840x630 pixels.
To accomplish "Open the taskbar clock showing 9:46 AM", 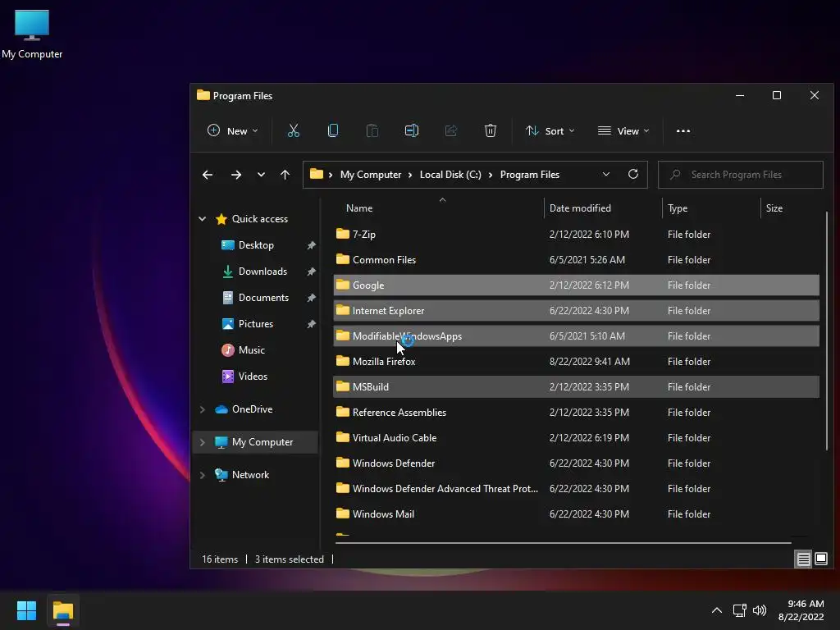I will click(801, 610).
